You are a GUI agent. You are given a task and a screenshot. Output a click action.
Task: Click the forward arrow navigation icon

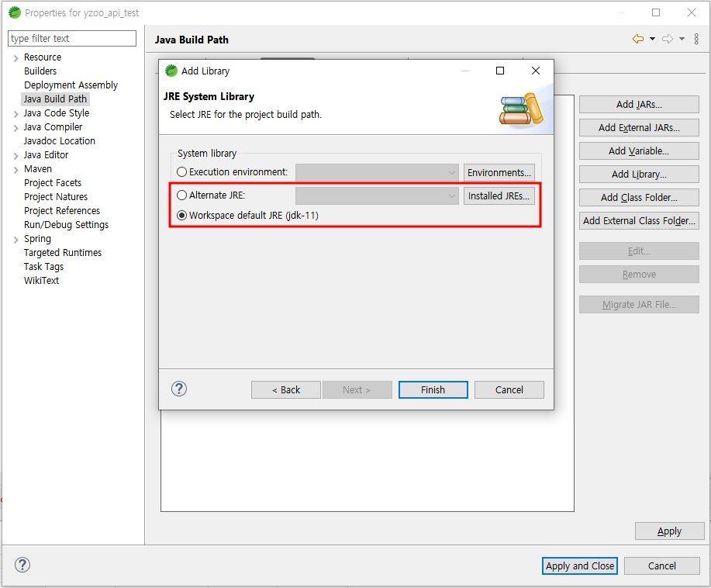click(x=668, y=39)
